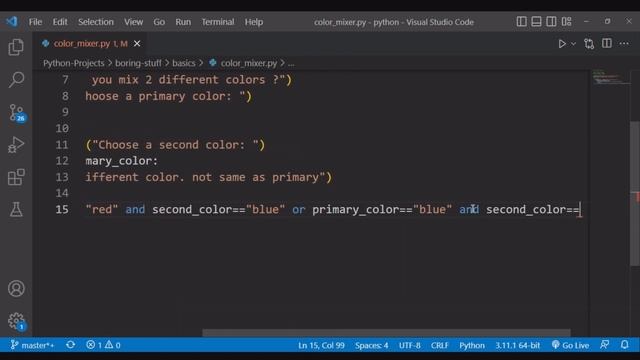
Task: Run the Python file with the play button
Action: pos(562,44)
